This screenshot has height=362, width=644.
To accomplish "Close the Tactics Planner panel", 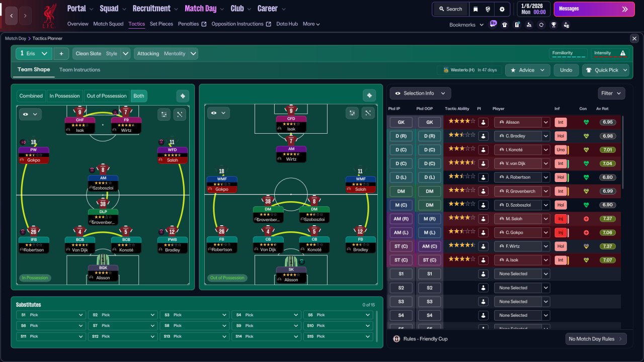I will (634, 38).
